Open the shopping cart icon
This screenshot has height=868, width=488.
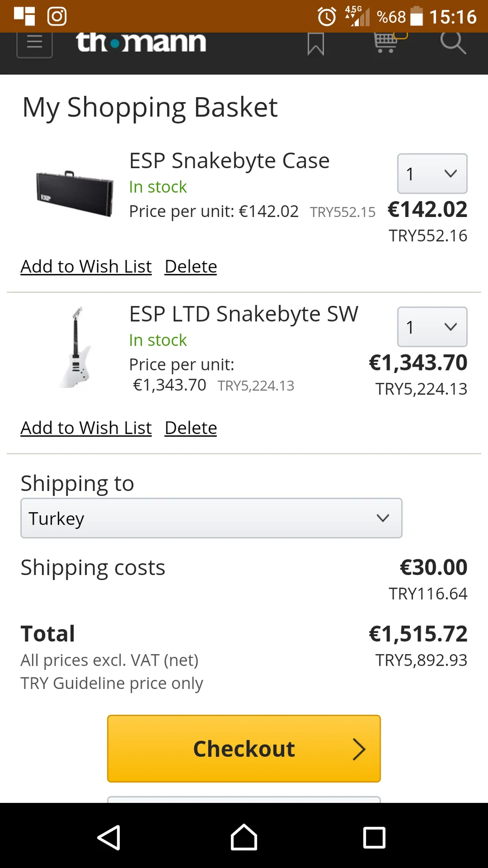pyautogui.click(x=386, y=42)
